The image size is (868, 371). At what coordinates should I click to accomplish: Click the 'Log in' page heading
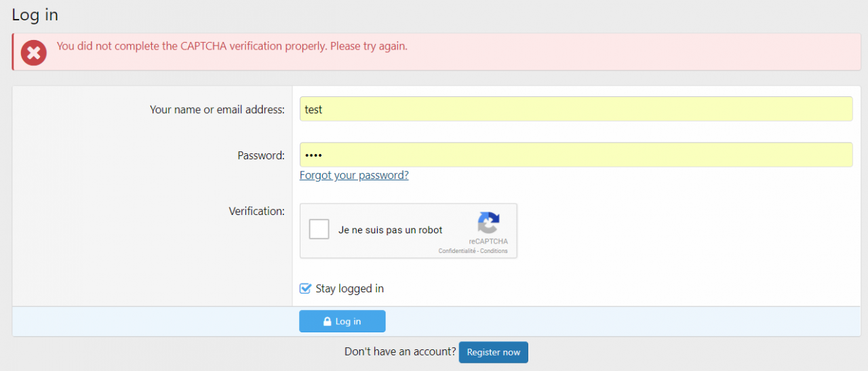click(x=35, y=15)
